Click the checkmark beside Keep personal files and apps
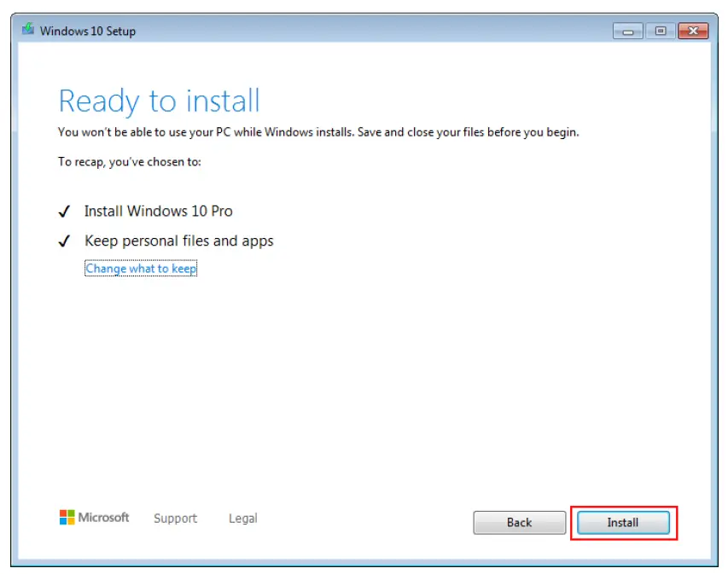728x574 pixels. tap(64, 241)
